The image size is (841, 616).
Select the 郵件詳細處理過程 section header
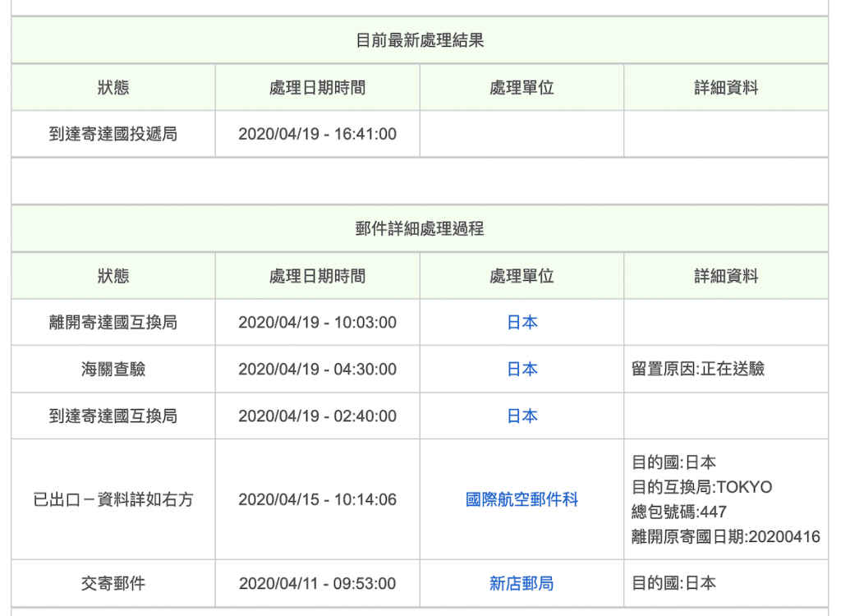pos(420,228)
